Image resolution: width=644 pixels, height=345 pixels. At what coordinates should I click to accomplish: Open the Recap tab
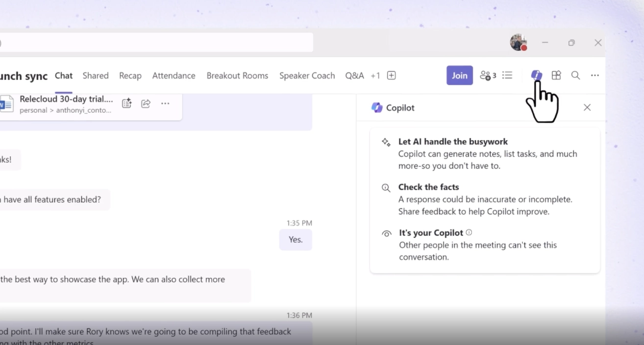click(x=130, y=75)
